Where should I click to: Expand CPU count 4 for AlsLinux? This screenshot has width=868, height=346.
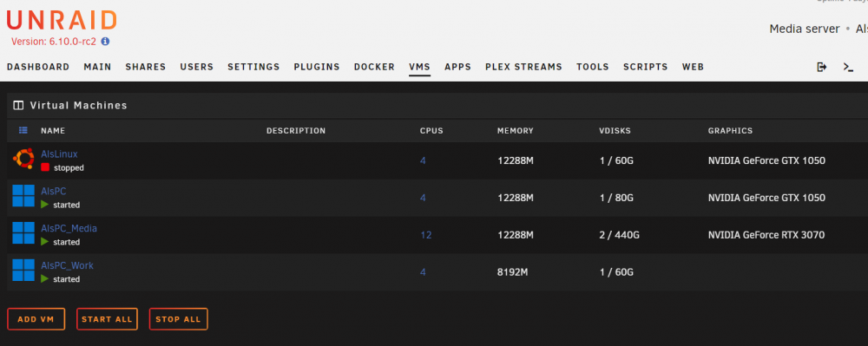pos(423,160)
